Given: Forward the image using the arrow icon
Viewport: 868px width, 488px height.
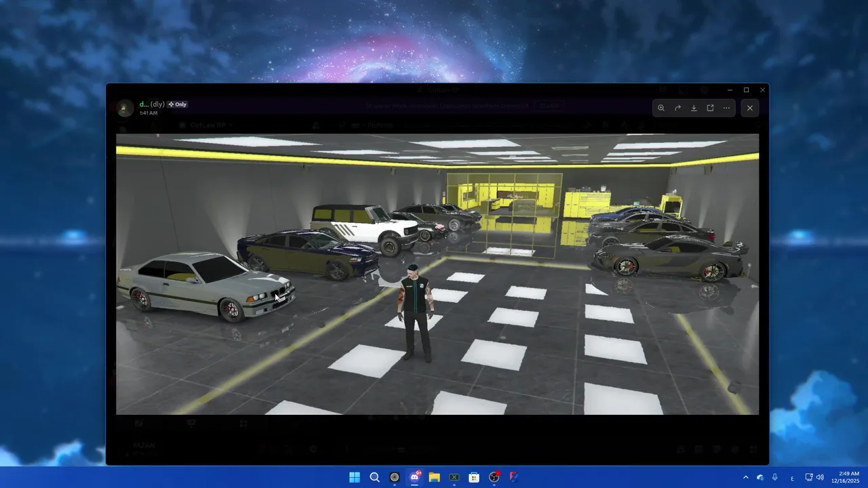Looking at the screenshot, I should tap(677, 108).
